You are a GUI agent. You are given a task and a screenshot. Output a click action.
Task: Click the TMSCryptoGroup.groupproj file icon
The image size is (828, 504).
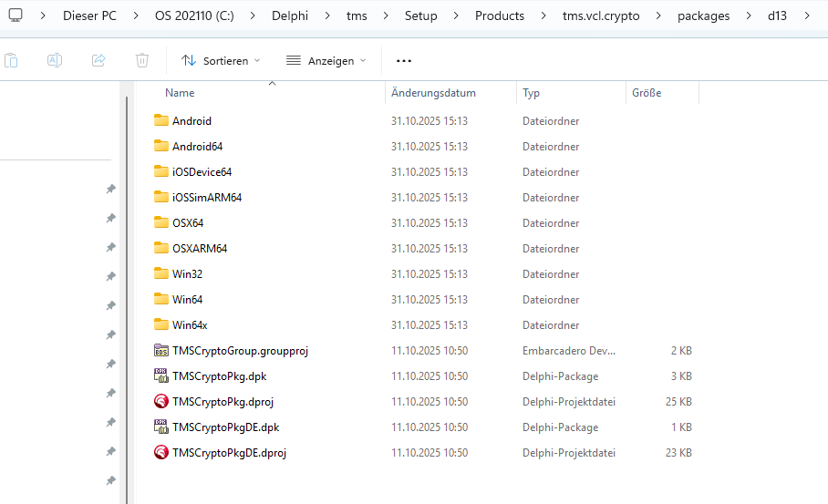click(161, 350)
